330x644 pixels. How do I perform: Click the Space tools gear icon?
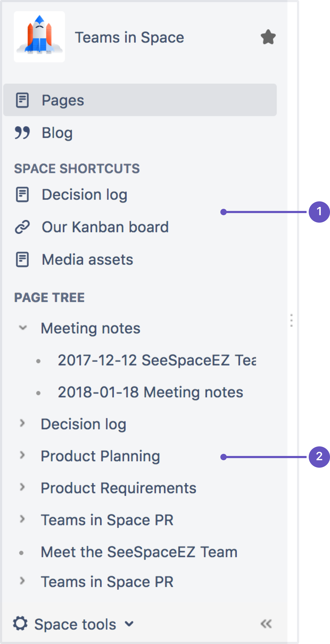pos(20,624)
